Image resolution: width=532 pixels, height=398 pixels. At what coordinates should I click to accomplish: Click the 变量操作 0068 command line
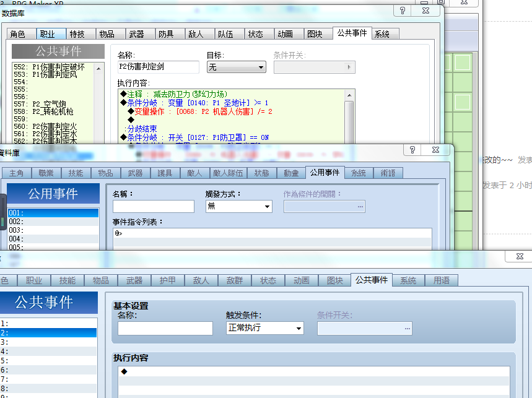pos(232,111)
